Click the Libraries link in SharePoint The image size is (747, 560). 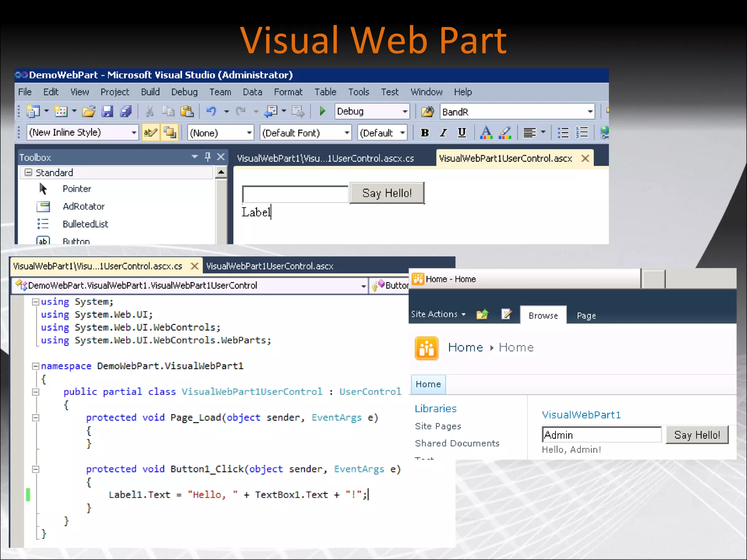[436, 409]
